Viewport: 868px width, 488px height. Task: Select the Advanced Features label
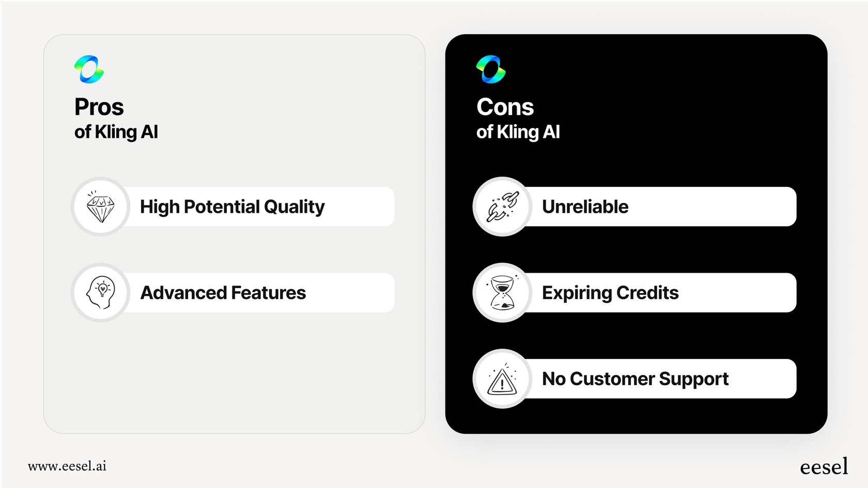pos(223,293)
